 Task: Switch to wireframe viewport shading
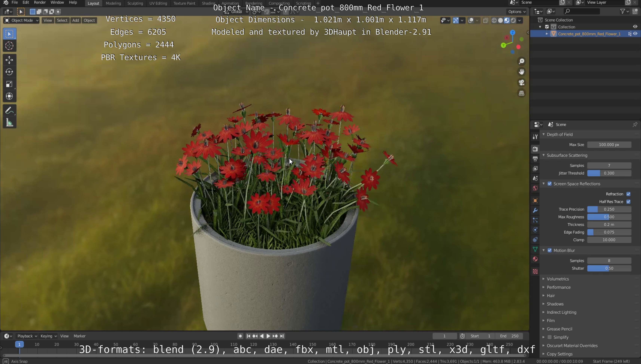[x=494, y=21]
